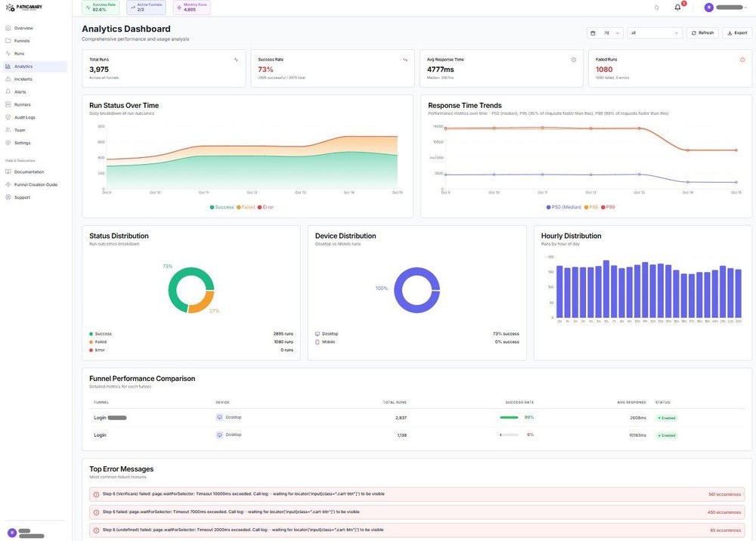
Task: Switch to the Overview section
Action: pos(21,26)
